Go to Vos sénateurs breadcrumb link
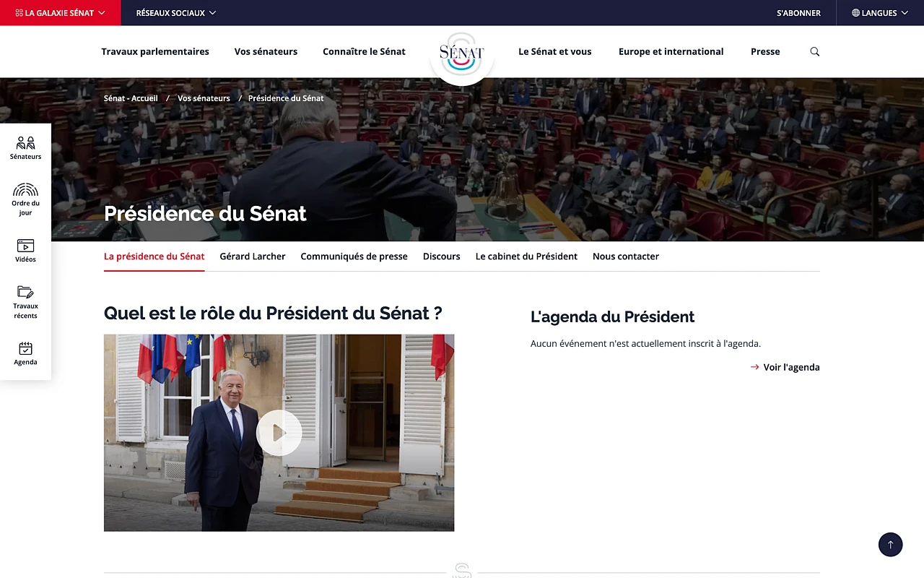This screenshot has width=924, height=578. [204, 98]
